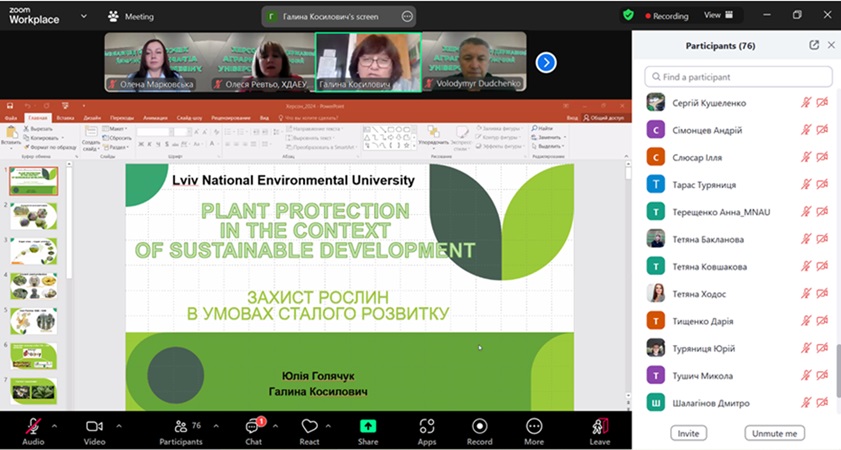Select participant Сергій Кушеленко
The height and width of the screenshot is (450, 841).
[x=738, y=102]
